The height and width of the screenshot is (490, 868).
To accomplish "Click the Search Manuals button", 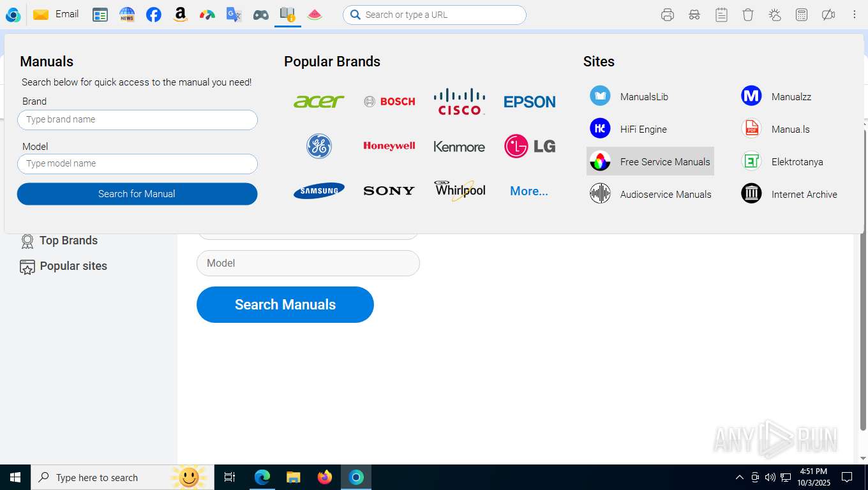I will click(x=285, y=304).
